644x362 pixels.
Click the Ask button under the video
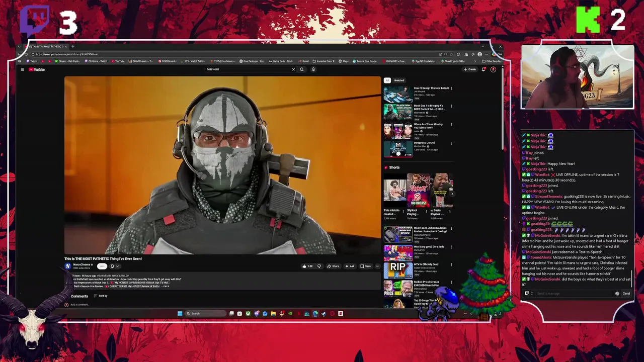(350, 266)
